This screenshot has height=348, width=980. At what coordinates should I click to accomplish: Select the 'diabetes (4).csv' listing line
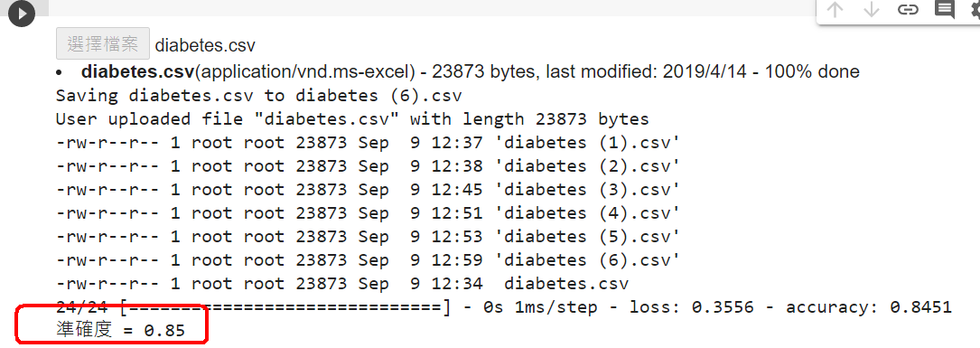[368, 212]
